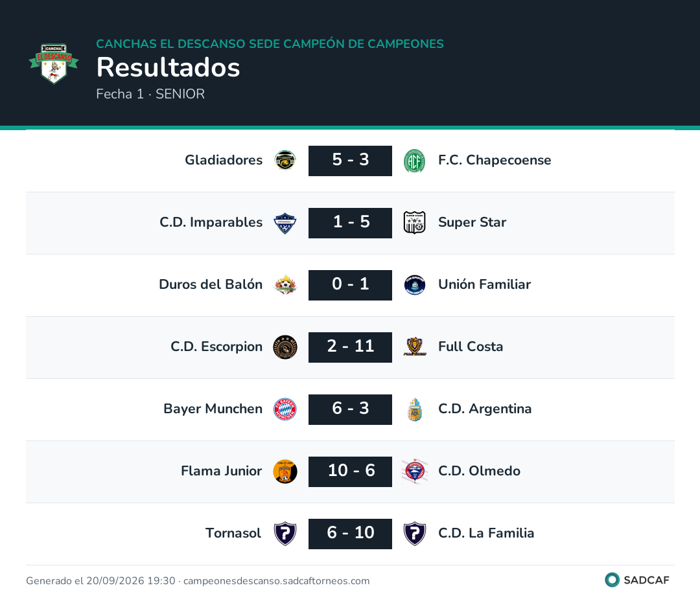Click the SADCAF logo in footer
Screen dimensions: 700x614
click(637, 580)
